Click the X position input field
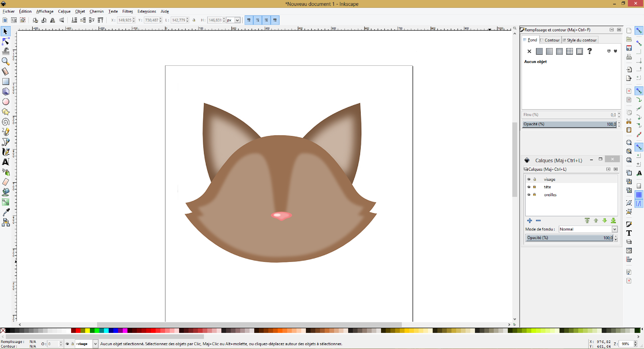644x349 pixels. pyautogui.click(x=125, y=20)
